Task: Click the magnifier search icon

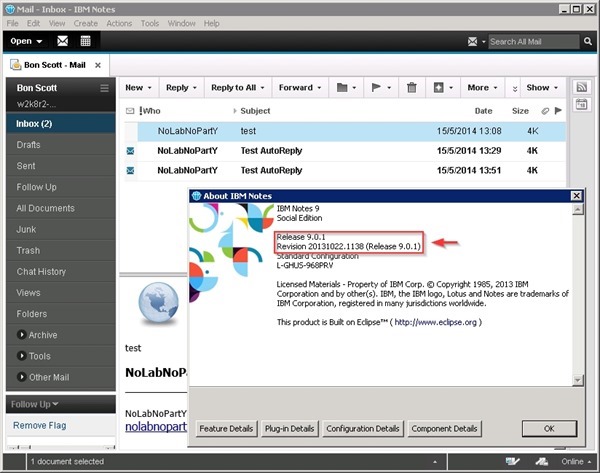Action: tap(588, 41)
